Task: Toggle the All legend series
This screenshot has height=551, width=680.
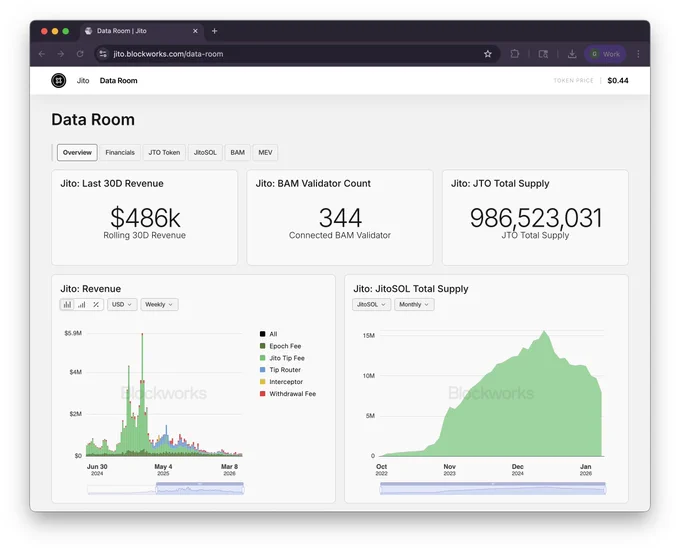Action: point(268,334)
